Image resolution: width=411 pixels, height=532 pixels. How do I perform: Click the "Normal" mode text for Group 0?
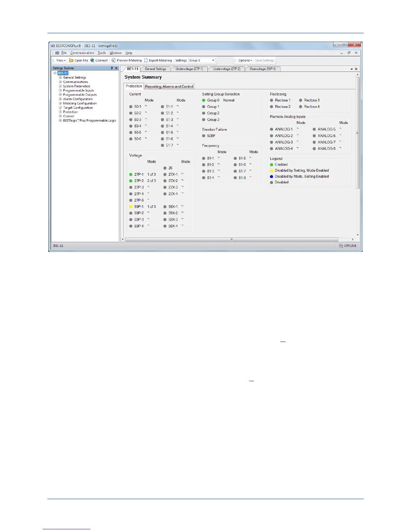coord(229,100)
